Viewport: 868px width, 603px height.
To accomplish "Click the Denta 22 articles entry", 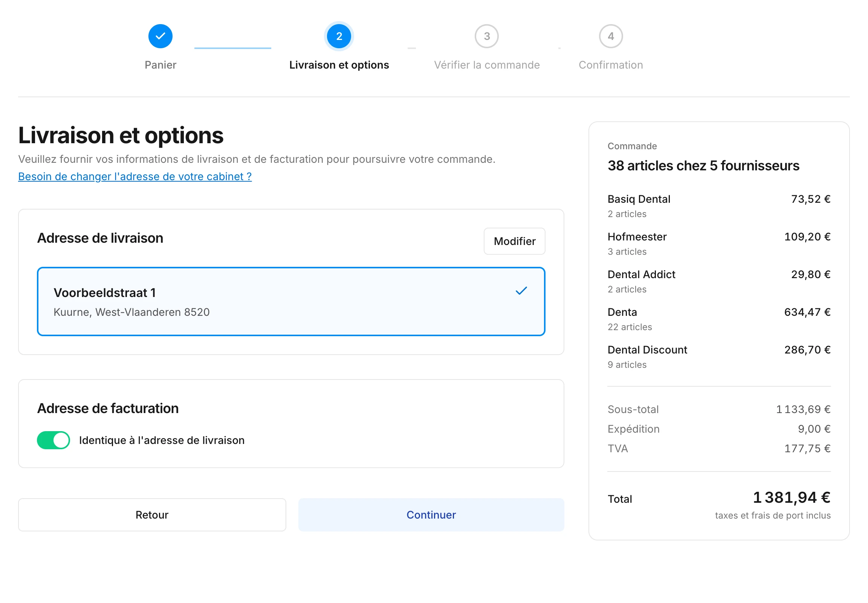I will coord(718,319).
